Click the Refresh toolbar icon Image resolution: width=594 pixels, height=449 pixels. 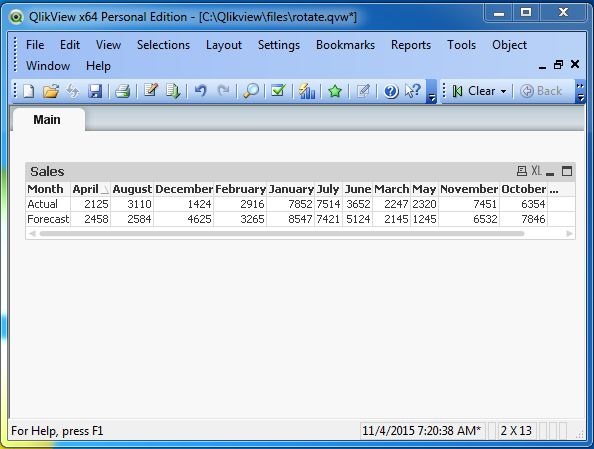coord(73,91)
